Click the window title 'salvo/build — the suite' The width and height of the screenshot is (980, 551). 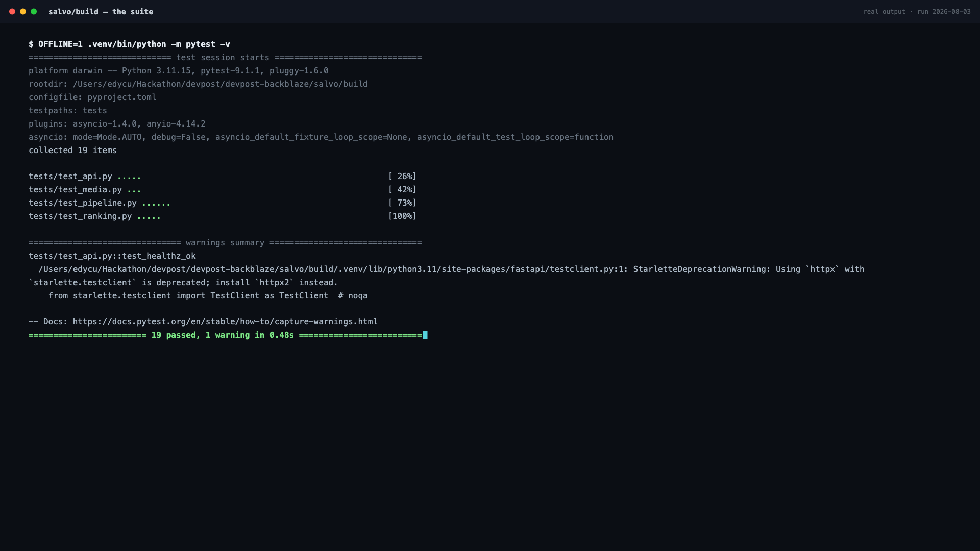101,11
